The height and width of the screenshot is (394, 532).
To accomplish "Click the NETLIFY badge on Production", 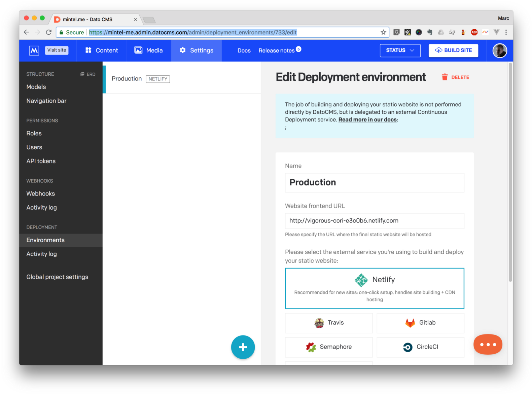I will click(158, 79).
